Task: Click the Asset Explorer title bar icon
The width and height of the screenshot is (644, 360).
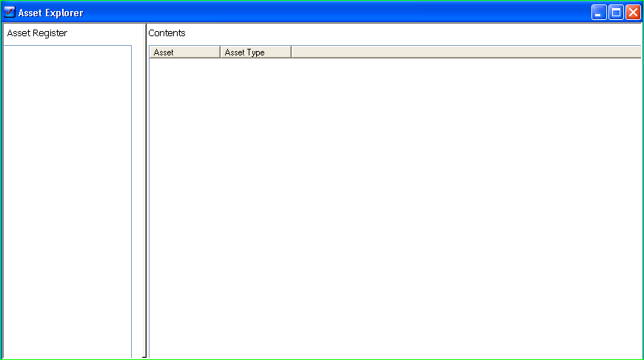Action: [x=9, y=13]
